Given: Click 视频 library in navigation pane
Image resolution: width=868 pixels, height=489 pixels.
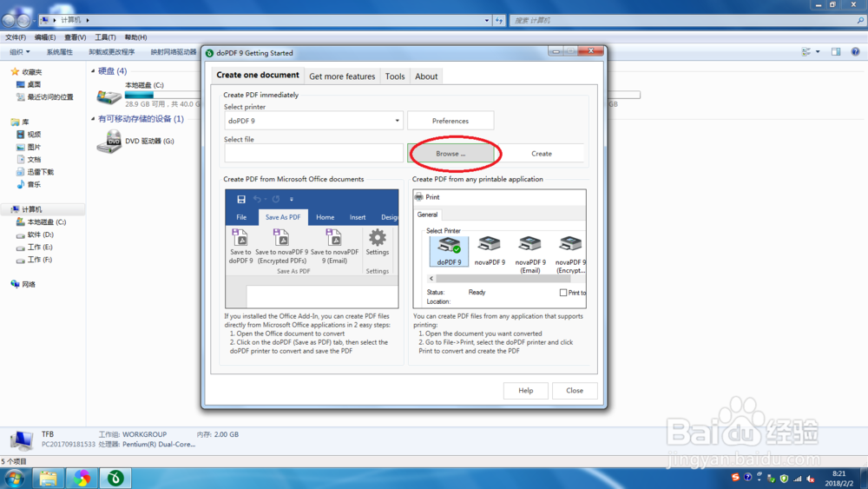Looking at the screenshot, I should (34, 135).
